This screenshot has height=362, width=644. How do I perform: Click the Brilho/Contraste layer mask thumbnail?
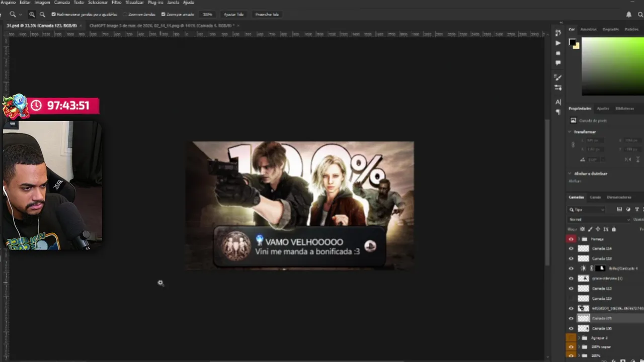[x=600, y=268]
